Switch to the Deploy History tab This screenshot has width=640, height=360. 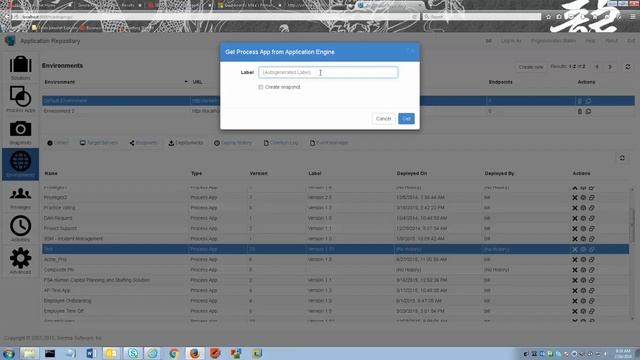click(233, 143)
